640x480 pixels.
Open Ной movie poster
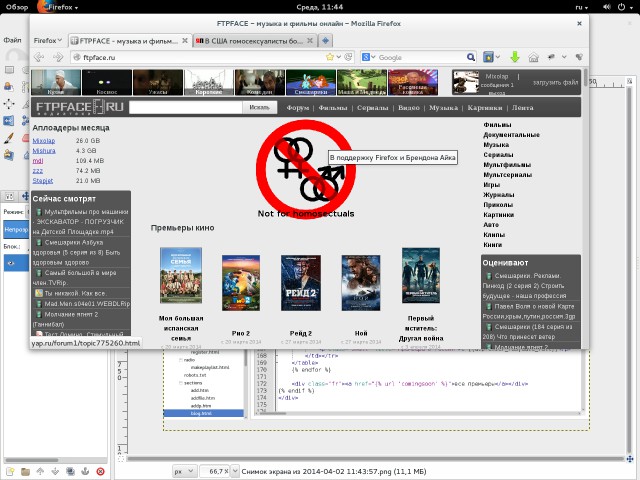tap(361, 283)
